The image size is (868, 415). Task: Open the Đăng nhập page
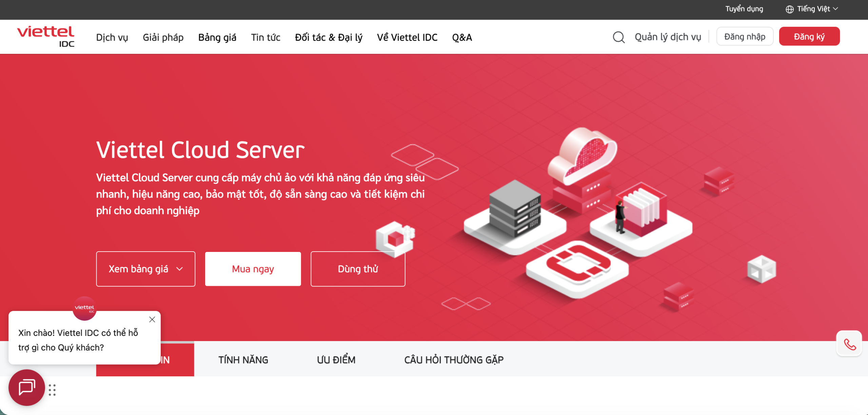pyautogui.click(x=745, y=36)
